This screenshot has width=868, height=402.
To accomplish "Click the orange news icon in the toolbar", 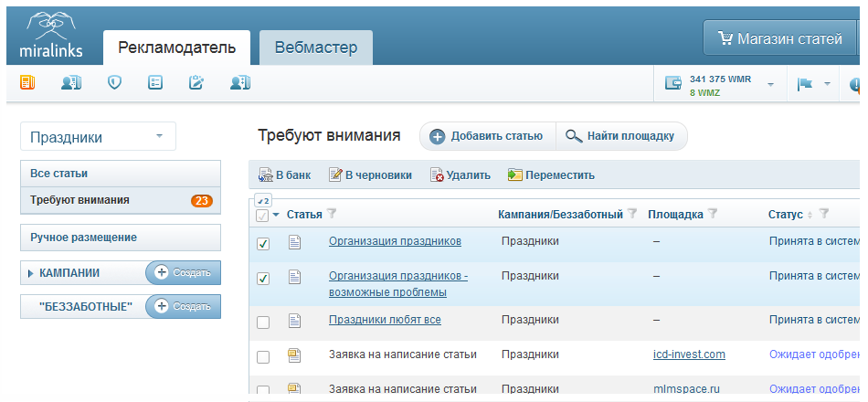I will tap(27, 83).
